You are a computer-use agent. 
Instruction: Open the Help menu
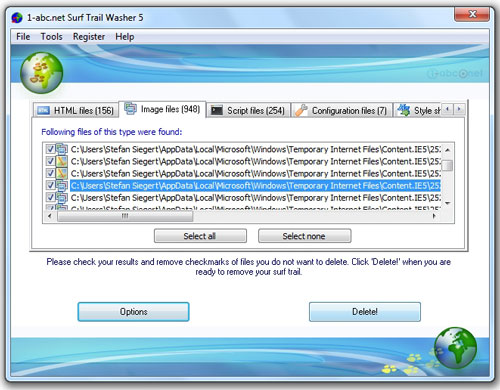[125, 37]
